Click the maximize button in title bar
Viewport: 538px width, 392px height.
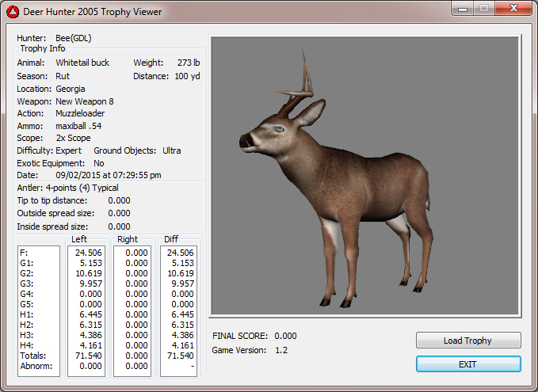484,9
